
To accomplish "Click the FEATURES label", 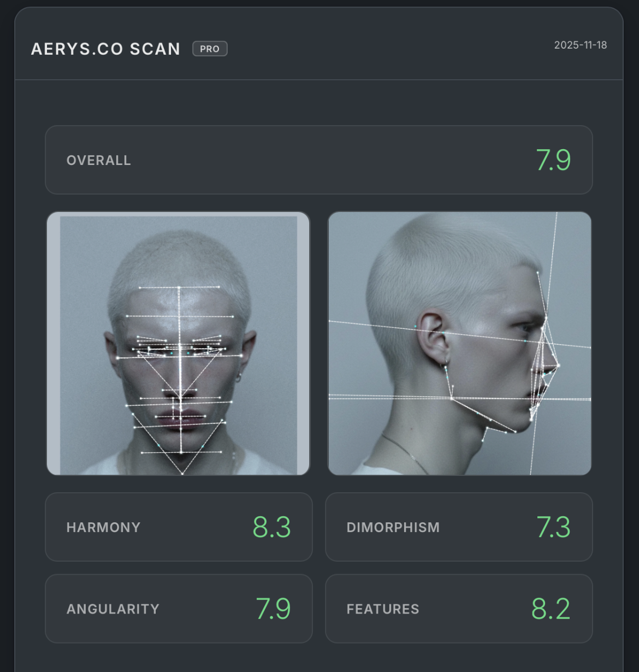I will pos(382,609).
